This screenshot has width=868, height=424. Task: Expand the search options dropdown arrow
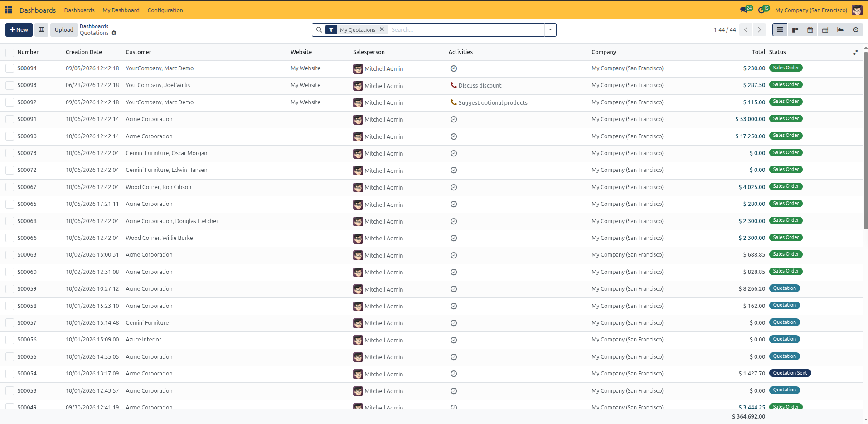point(550,30)
